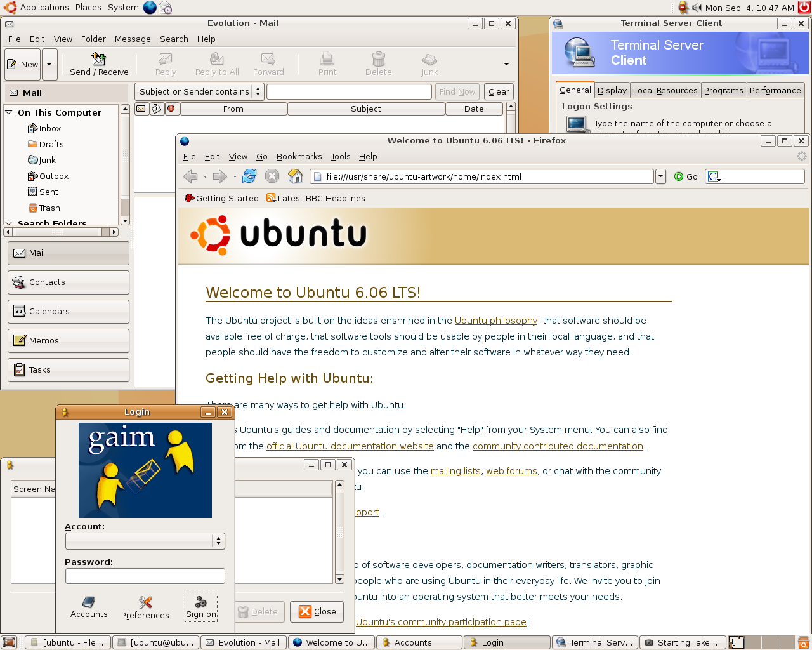Viewport: 812px width, 650px height.
Task: Click the Reply to All toolbar icon
Action: 217,65
